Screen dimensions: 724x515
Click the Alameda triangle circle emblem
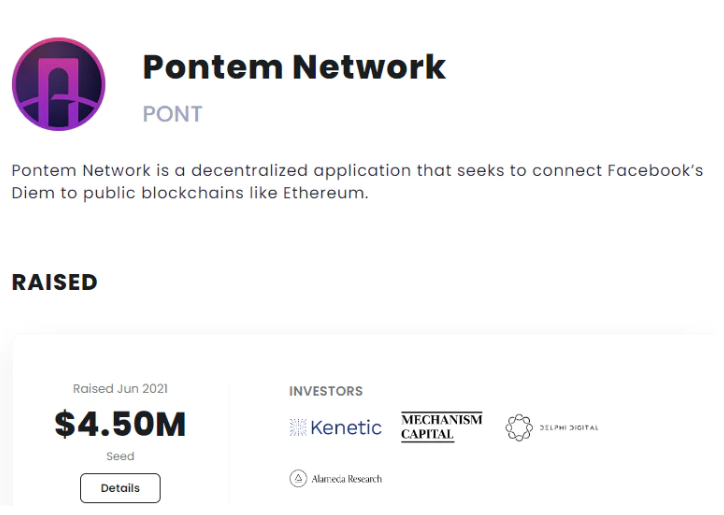click(x=298, y=479)
